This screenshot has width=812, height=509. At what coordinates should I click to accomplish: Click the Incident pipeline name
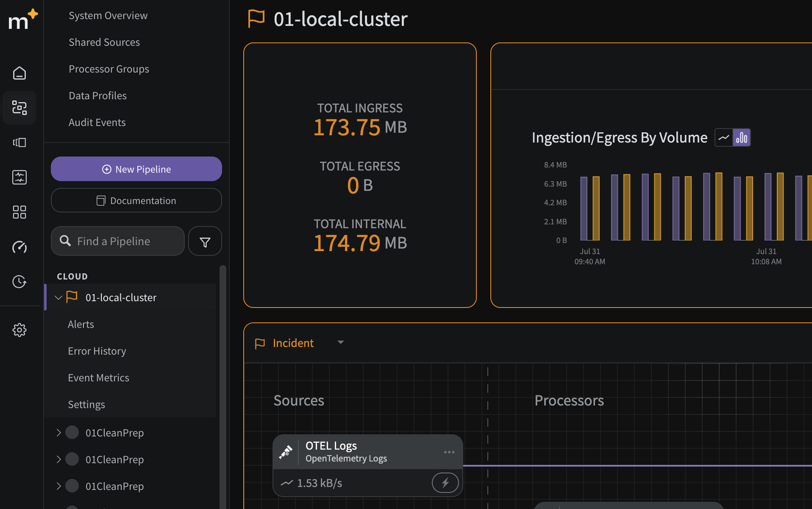(x=293, y=343)
